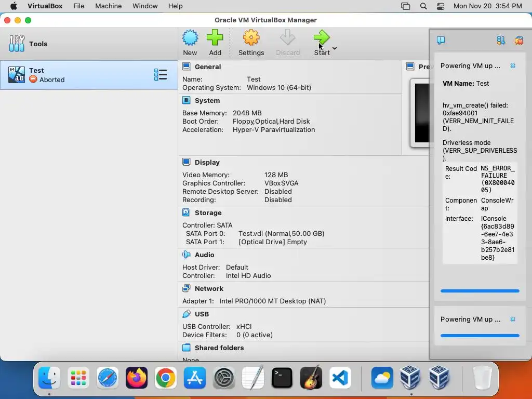
Task: Click the Audio section header
Action: click(204, 255)
